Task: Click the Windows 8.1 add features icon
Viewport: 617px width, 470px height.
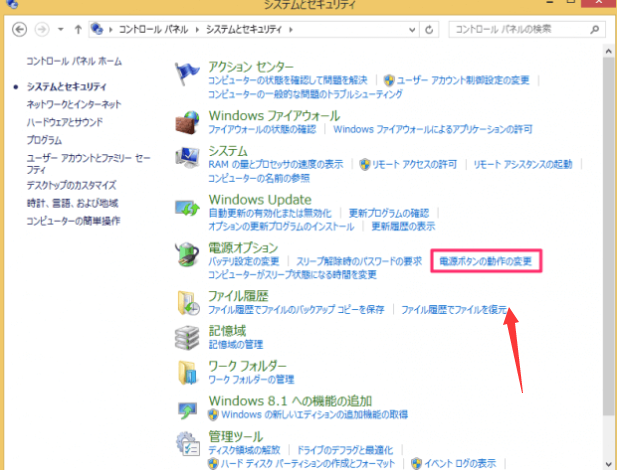Action: coord(187,409)
